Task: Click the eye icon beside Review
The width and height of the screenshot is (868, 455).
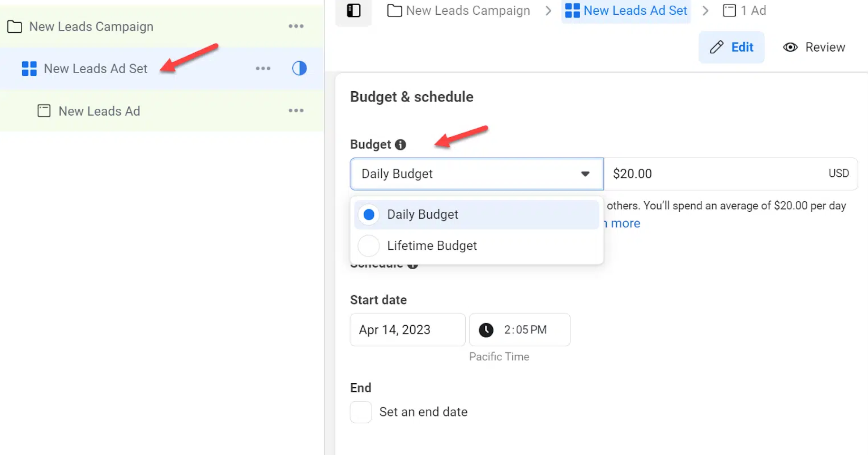Action: (790, 47)
